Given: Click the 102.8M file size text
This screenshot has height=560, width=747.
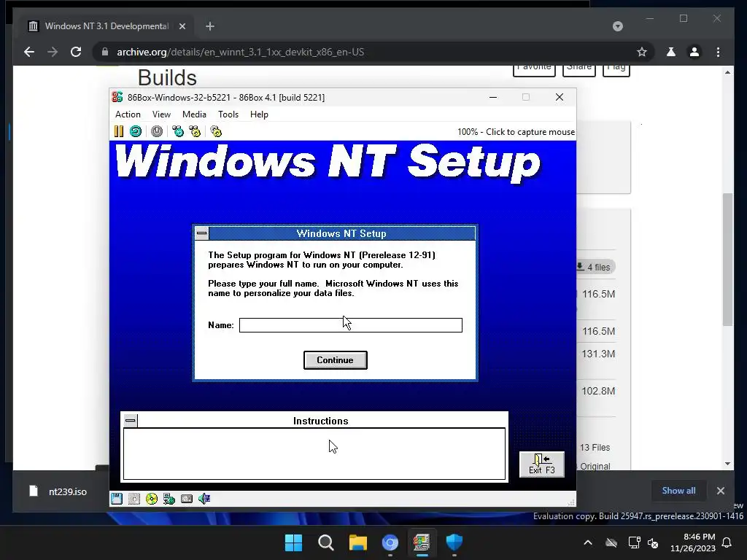Looking at the screenshot, I should click(598, 391).
